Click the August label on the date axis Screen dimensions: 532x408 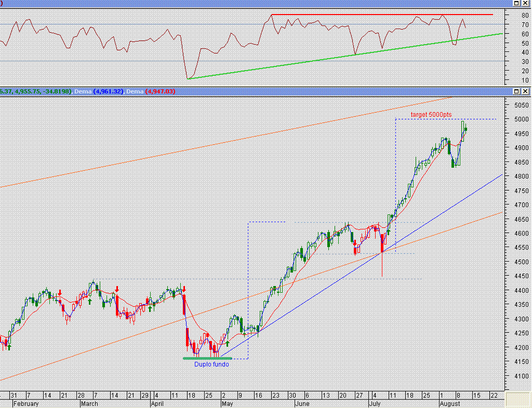pyautogui.click(x=450, y=403)
